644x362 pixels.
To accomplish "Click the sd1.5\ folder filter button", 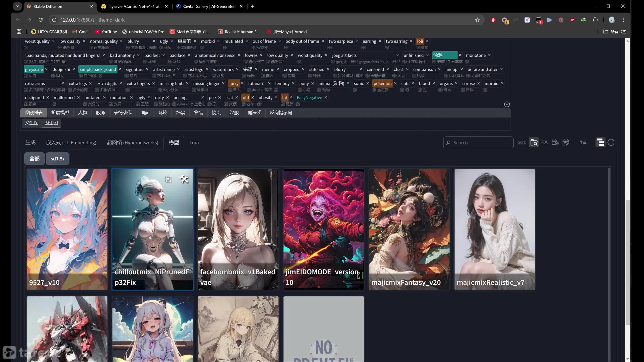I will coord(58,159).
